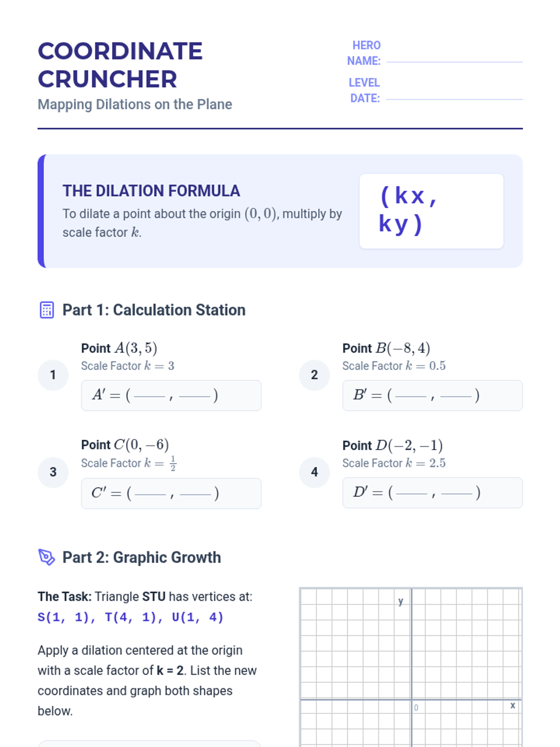Click the B' answer box

coord(433,395)
